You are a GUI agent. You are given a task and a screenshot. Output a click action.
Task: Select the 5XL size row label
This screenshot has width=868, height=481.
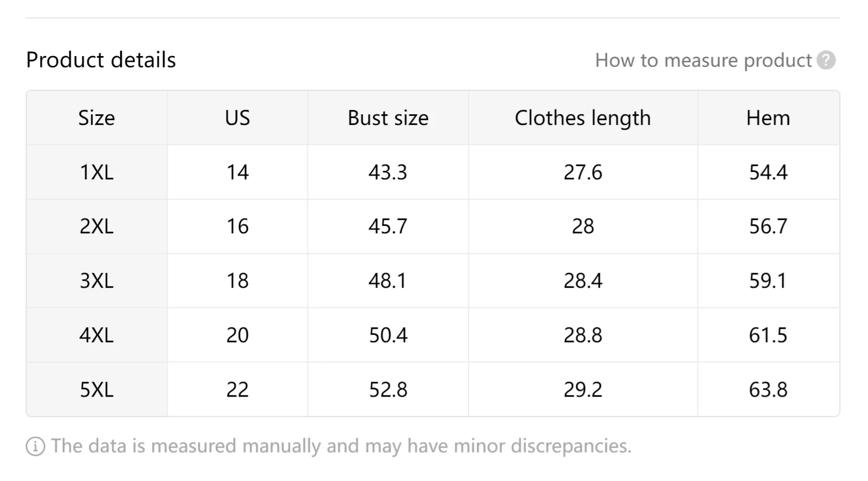point(97,390)
